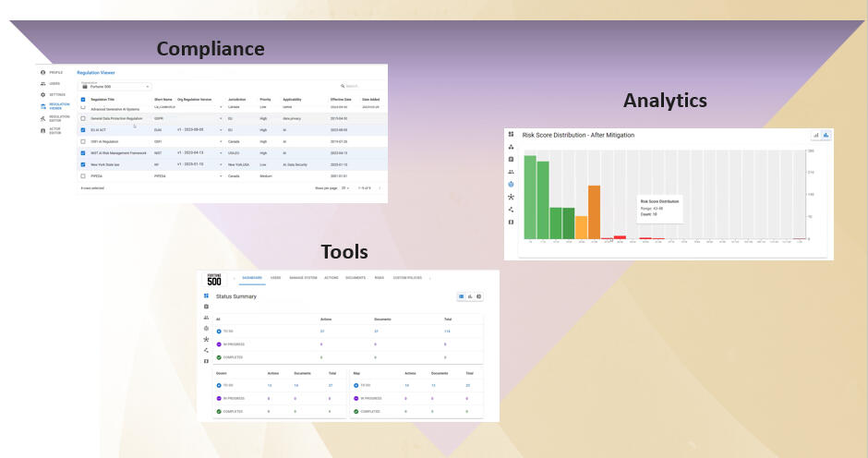
Task: Select the Dashboard tab in Tools
Action: (x=252, y=278)
